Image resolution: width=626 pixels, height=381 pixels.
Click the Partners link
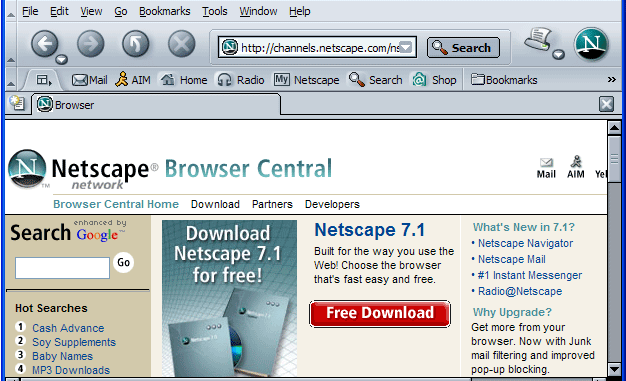(272, 204)
